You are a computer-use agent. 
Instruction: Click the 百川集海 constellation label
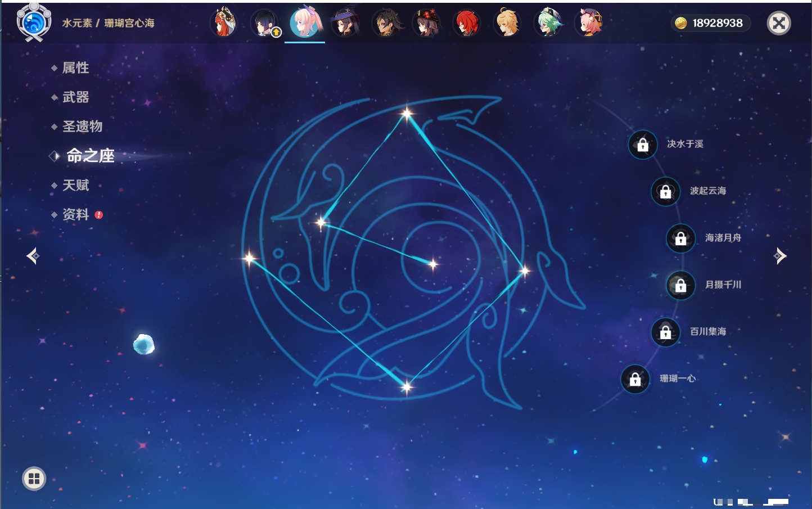pyautogui.click(x=708, y=331)
